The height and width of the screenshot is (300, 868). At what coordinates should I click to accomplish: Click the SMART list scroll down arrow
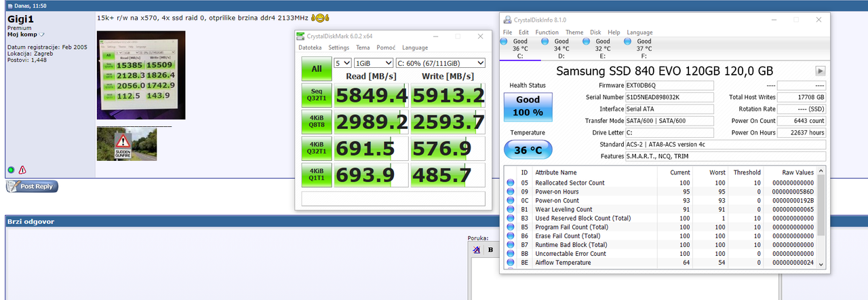pyautogui.click(x=821, y=264)
